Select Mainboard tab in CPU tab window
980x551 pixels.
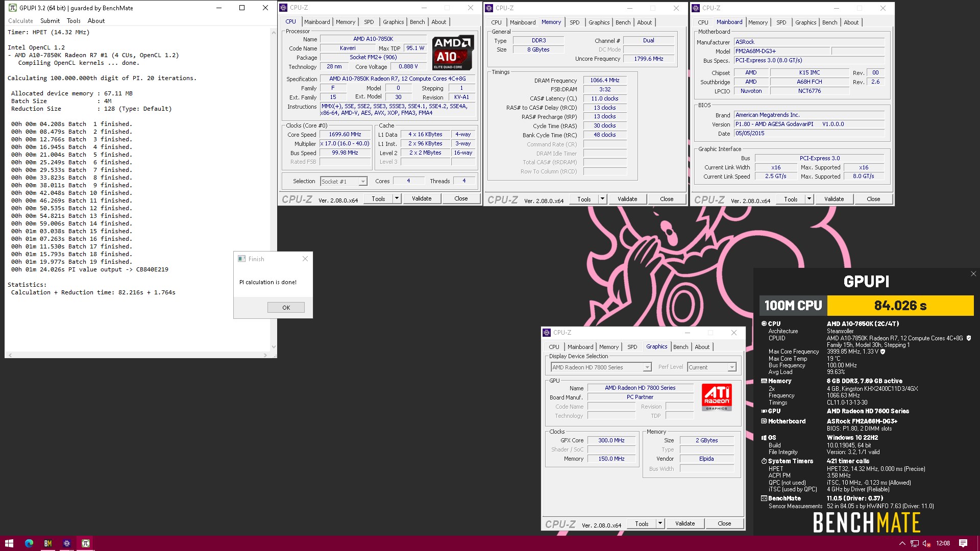(317, 22)
